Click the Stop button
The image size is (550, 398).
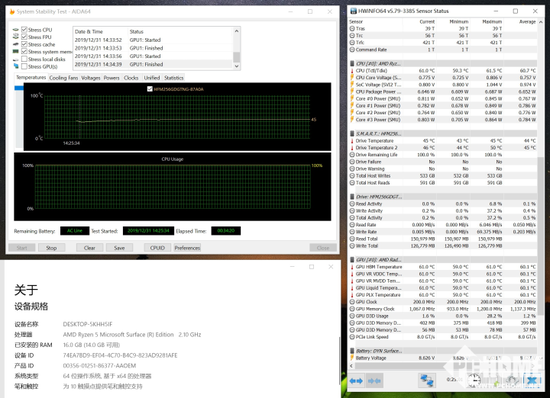click(x=51, y=248)
